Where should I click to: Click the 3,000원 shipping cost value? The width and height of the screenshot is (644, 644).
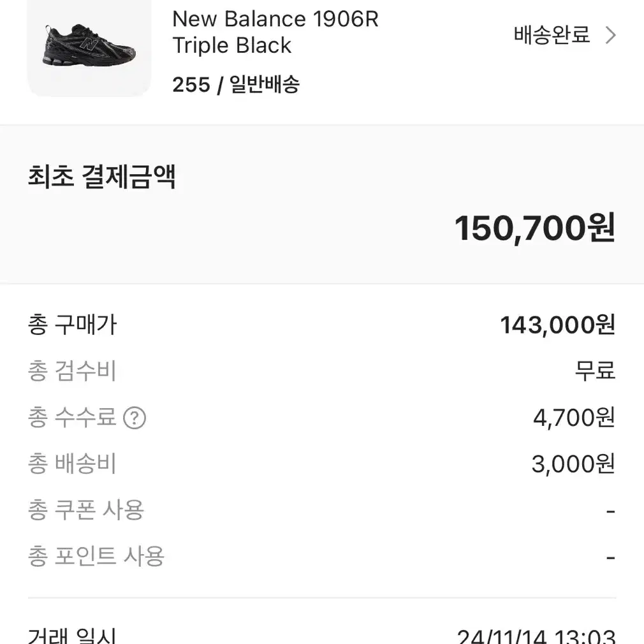[573, 464]
